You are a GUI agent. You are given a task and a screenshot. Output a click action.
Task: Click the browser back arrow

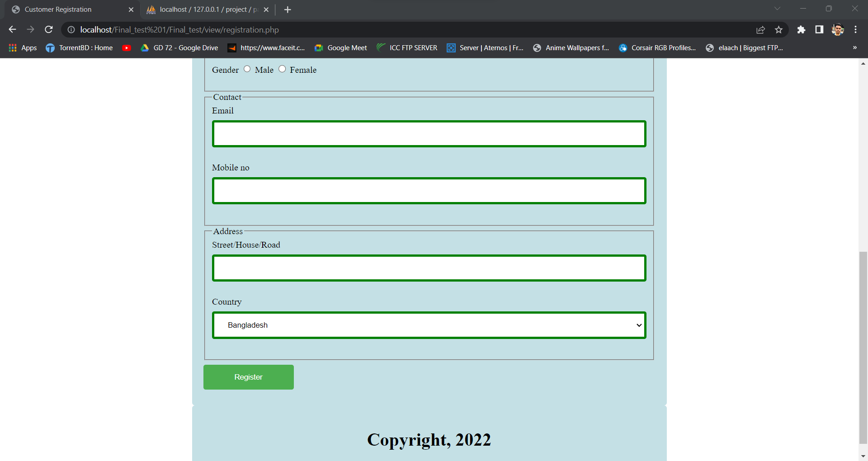(x=12, y=29)
